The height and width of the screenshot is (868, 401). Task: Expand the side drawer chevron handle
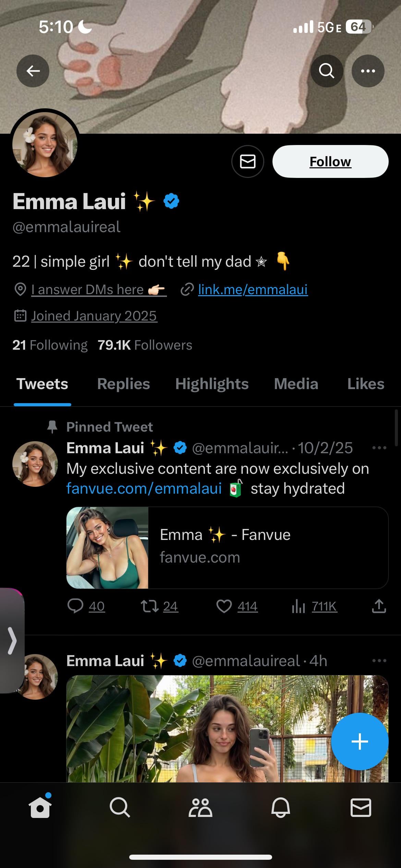(12, 640)
